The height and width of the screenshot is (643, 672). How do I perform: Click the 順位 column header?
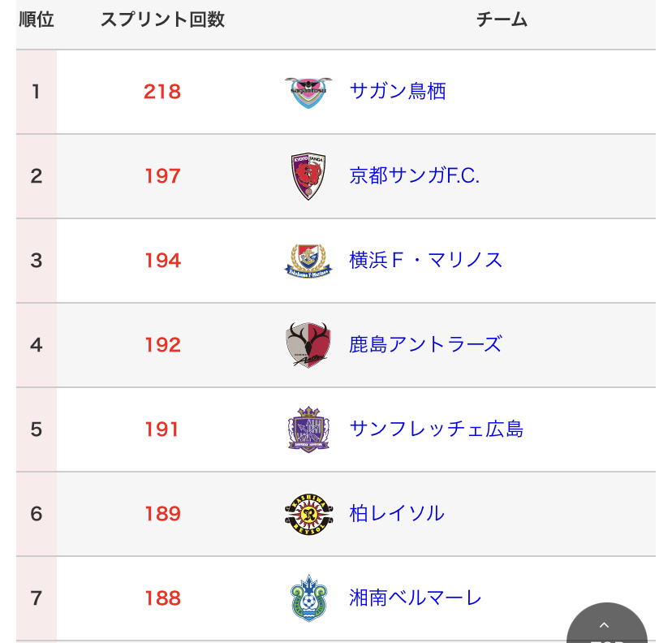tap(37, 19)
